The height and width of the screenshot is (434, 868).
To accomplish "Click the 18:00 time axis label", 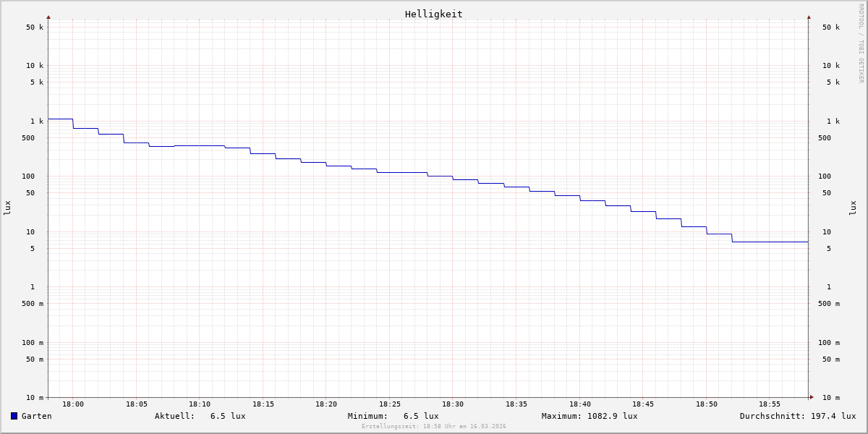I will tap(73, 404).
